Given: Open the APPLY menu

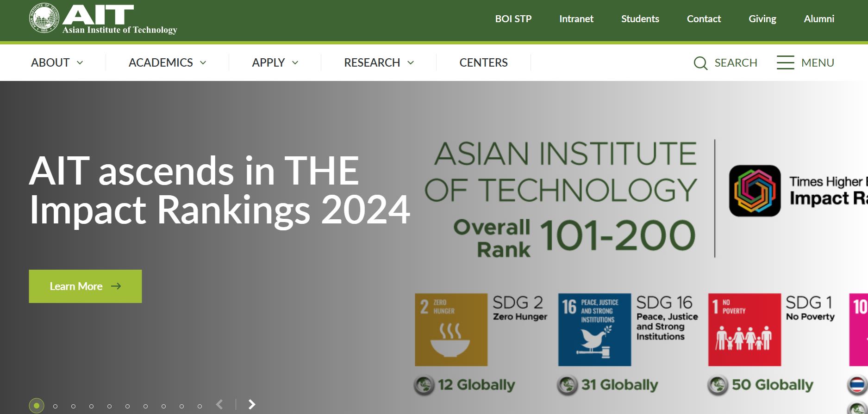Looking at the screenshot, I should click(268, 62).
